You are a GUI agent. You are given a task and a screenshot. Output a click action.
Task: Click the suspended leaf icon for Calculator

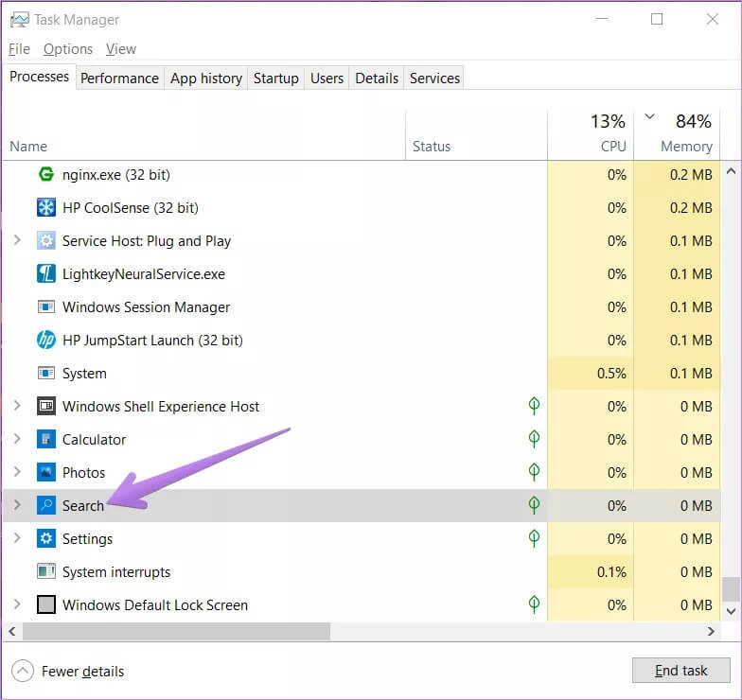point(534,439)
